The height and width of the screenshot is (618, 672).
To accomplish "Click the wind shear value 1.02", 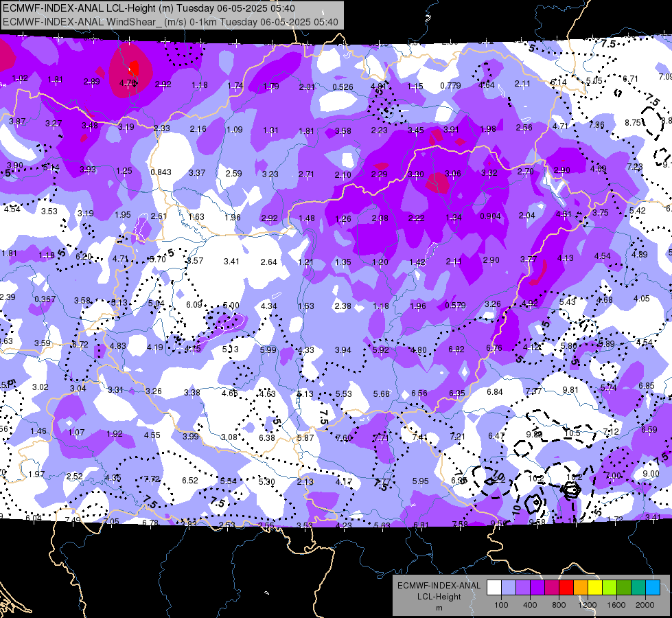I will [20, 78].
